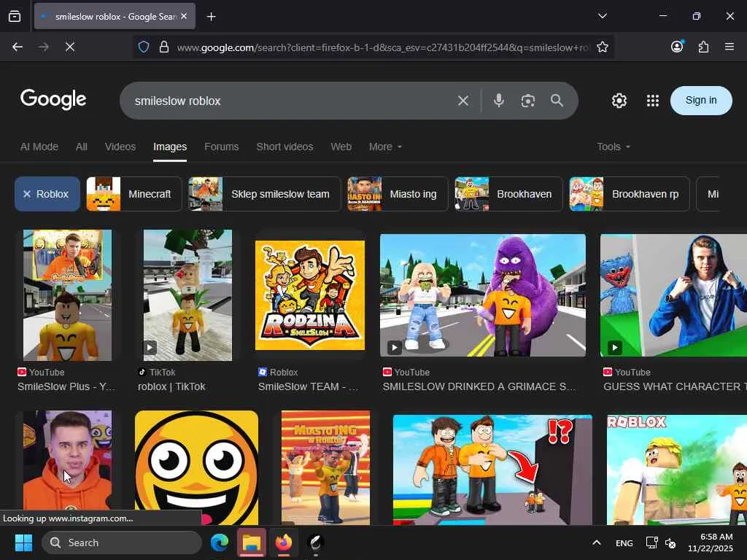Open the Windows Start menu
The height and width of the screenshot is (560, 747).
point(23,542)
